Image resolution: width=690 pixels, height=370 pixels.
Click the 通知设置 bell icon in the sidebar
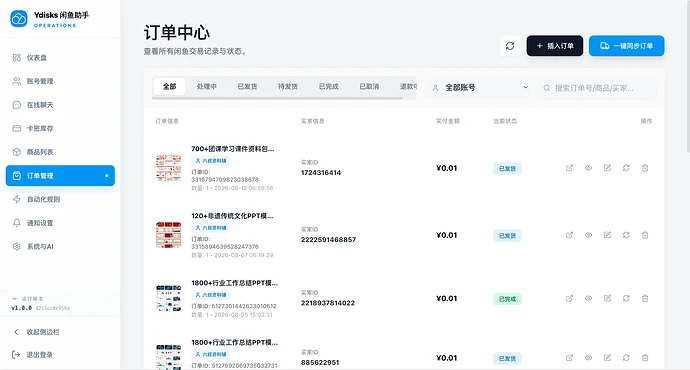[17, 223]
